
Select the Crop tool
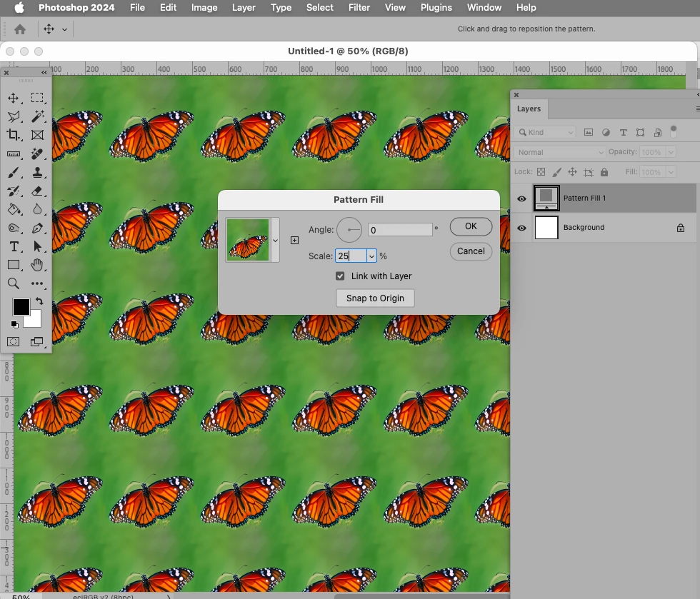14,135
